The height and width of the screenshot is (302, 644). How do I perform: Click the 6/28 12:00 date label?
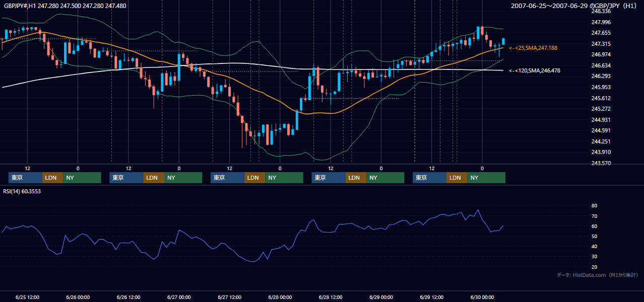[331, 297]
